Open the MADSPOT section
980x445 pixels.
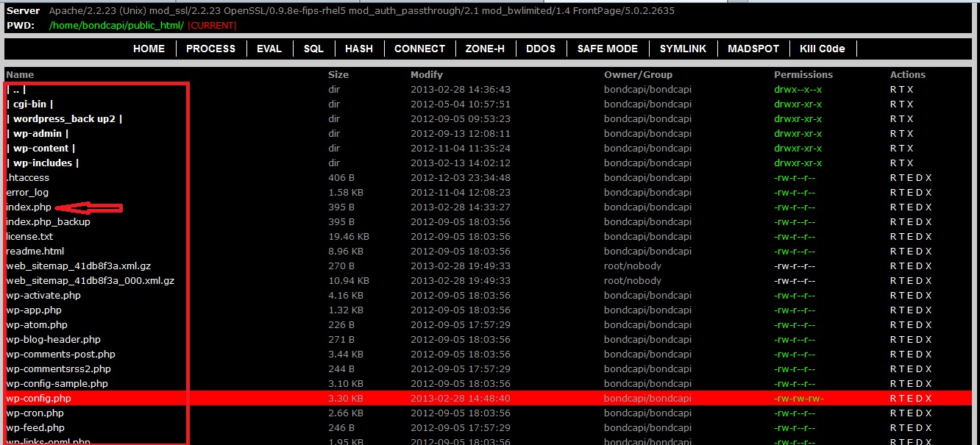pos(753,49)
